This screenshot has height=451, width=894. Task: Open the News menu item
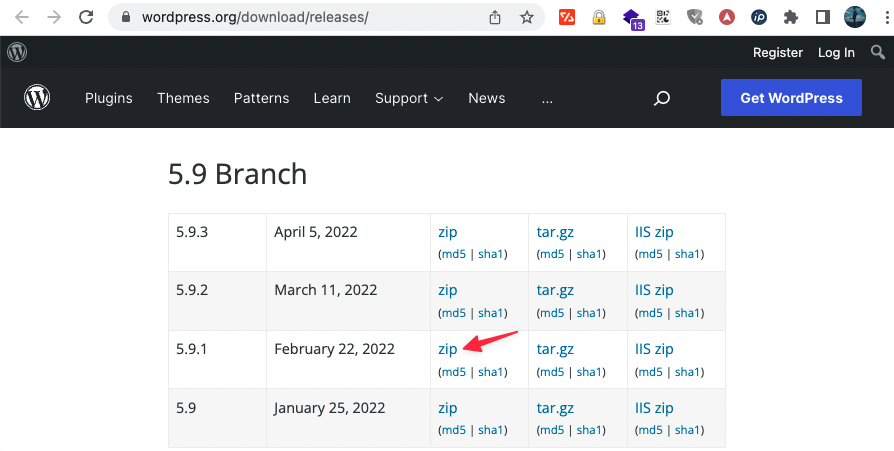pos(486,98)
